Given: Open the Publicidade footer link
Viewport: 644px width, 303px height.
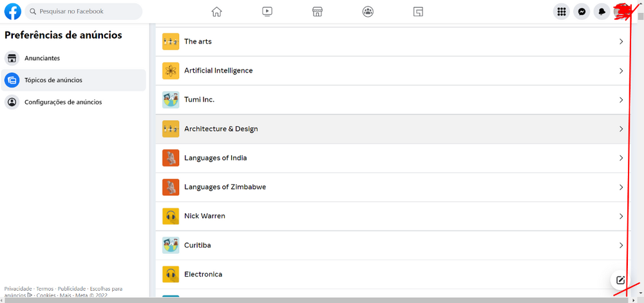Looking at the screenshot, I should [72, 289].
